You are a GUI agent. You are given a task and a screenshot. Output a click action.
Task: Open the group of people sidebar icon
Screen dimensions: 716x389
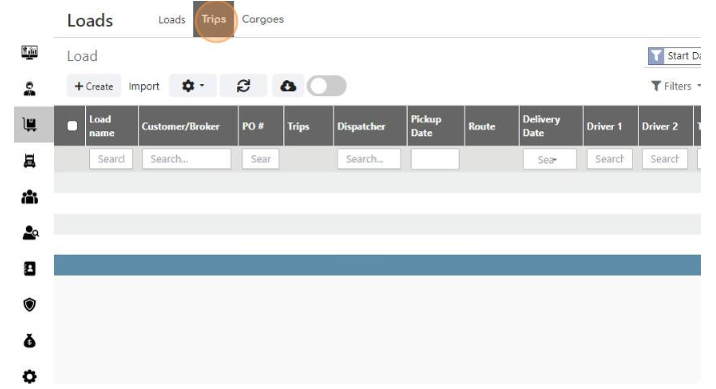(x=30, y=197)
